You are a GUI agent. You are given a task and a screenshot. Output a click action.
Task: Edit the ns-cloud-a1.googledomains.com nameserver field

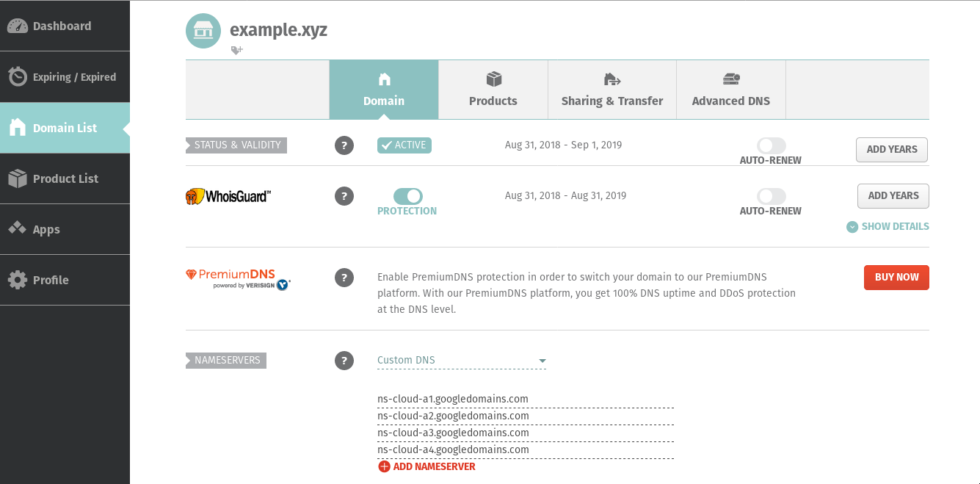(525, 400)
